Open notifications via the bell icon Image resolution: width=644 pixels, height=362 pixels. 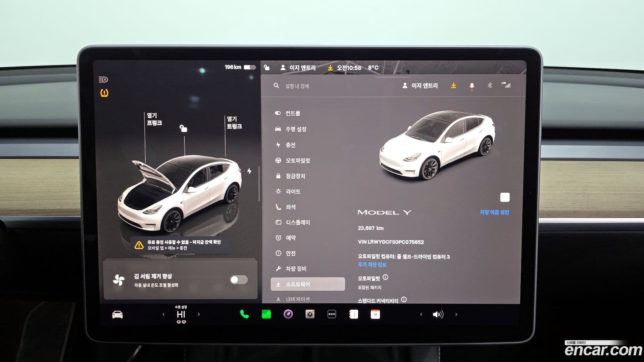point(472,86)
